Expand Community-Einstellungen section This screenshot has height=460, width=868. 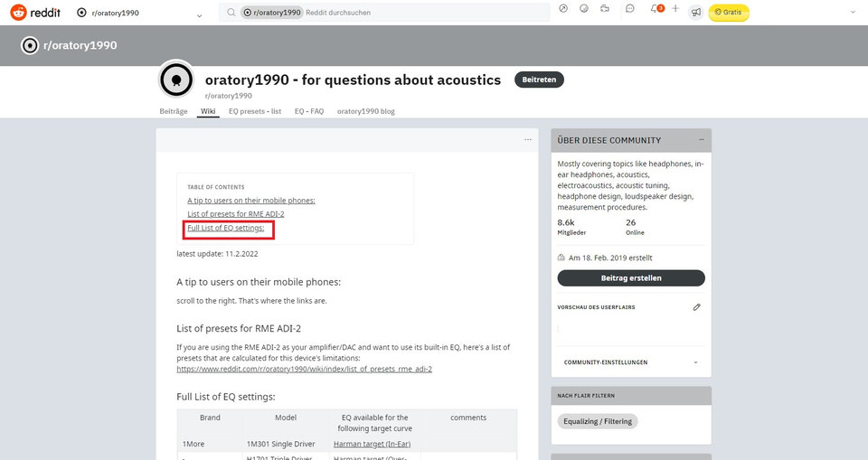pyautogui.click(x=695, y=362)
